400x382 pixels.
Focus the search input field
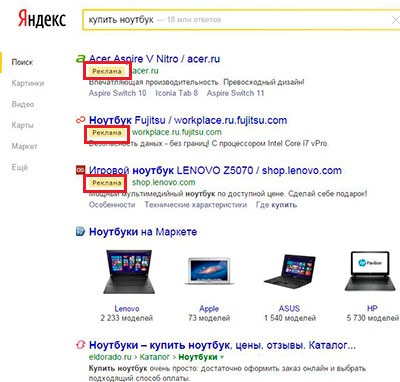click(236, 20)
